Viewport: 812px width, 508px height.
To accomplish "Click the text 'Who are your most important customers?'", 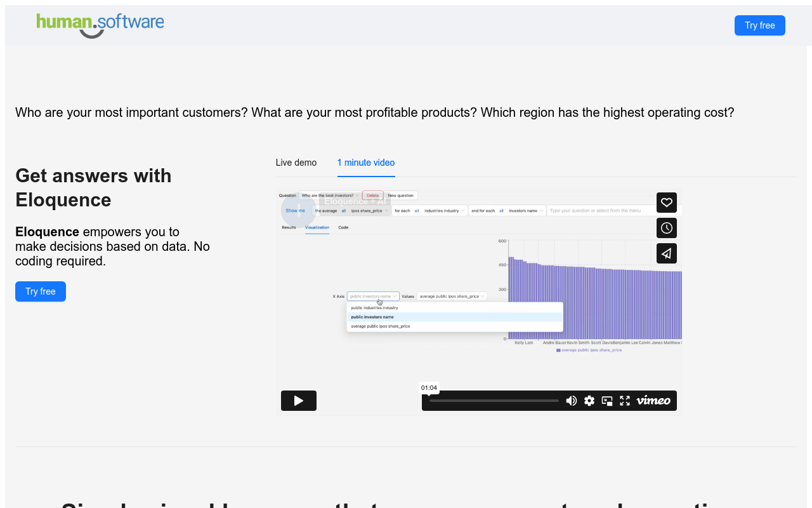I will tap(131, 112).
